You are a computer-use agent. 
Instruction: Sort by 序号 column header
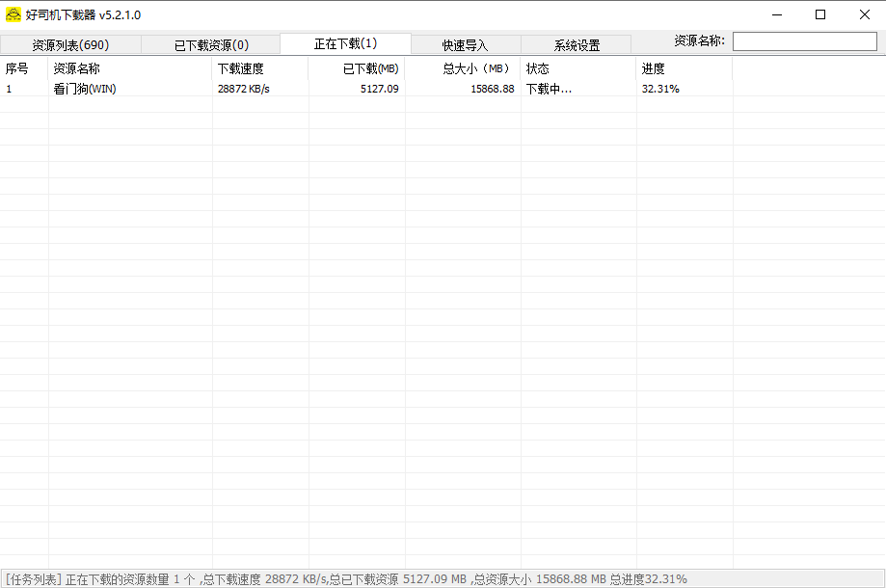click(24, 68)
